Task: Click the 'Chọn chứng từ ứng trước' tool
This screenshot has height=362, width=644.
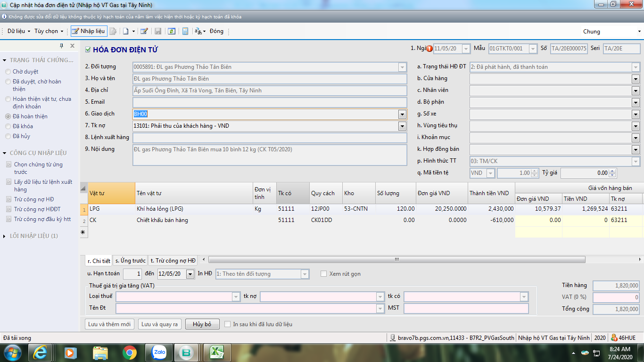Action: 38,168
